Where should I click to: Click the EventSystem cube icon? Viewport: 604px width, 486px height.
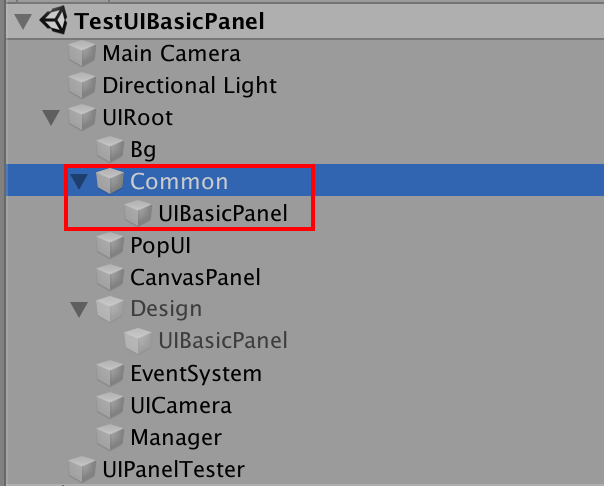click(110, 374)
